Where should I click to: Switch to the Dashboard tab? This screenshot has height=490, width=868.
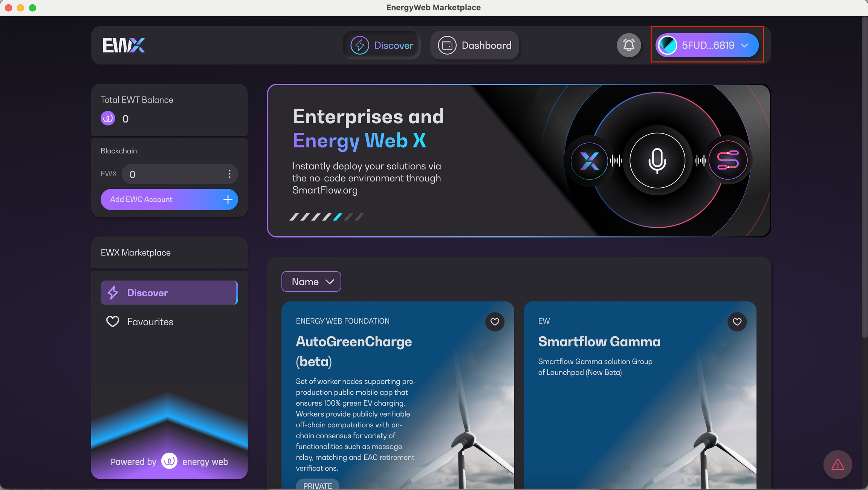(x=475, y=45)
